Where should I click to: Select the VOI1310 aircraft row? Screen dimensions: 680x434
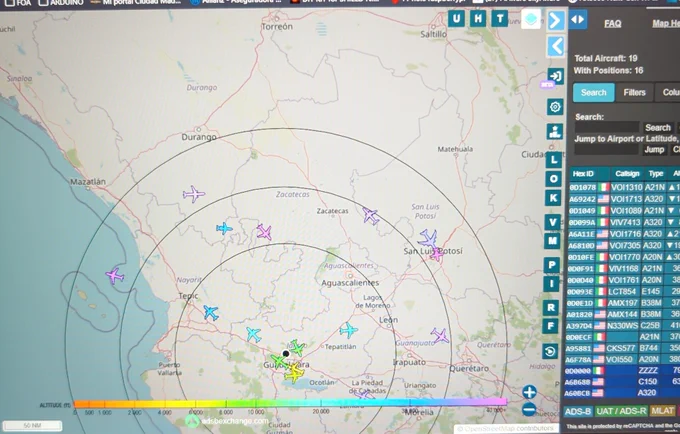624,187
